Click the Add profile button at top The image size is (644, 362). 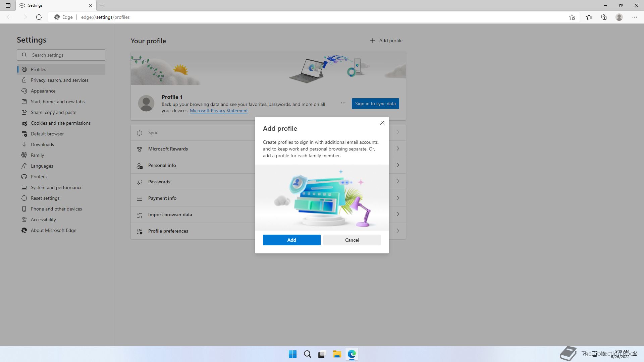(386, 41)
